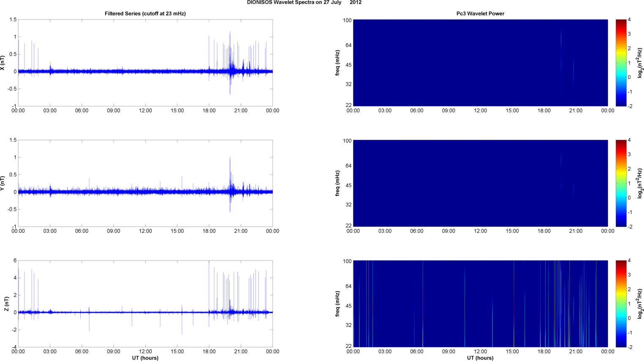Click 'log2(nT²/Hz)' label beside the bottom colorbar
The height and width of the screenshot is (361, 644).
pos(640,304)
